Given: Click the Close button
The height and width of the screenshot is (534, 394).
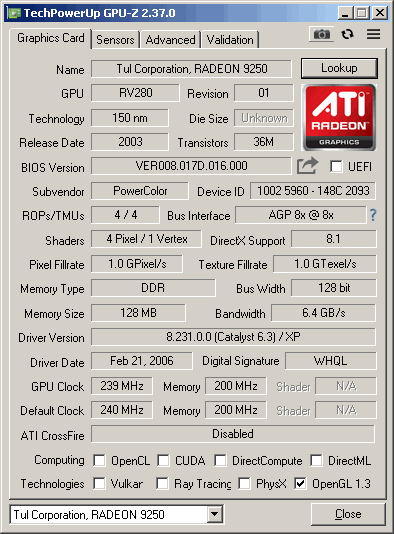Looking at the screenshot, I should pos(348,514).
